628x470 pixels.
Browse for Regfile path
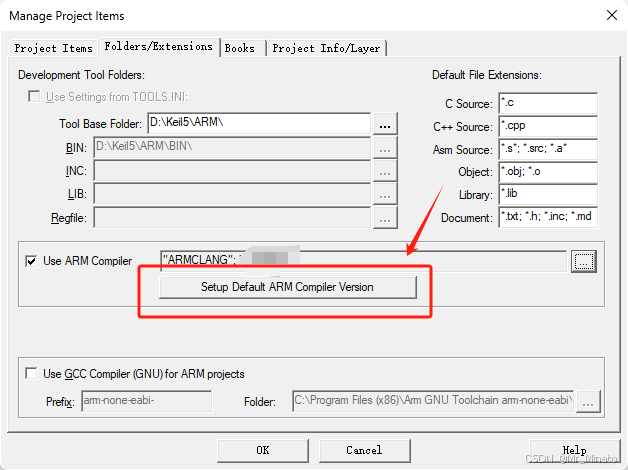click(x=385, y=218)
